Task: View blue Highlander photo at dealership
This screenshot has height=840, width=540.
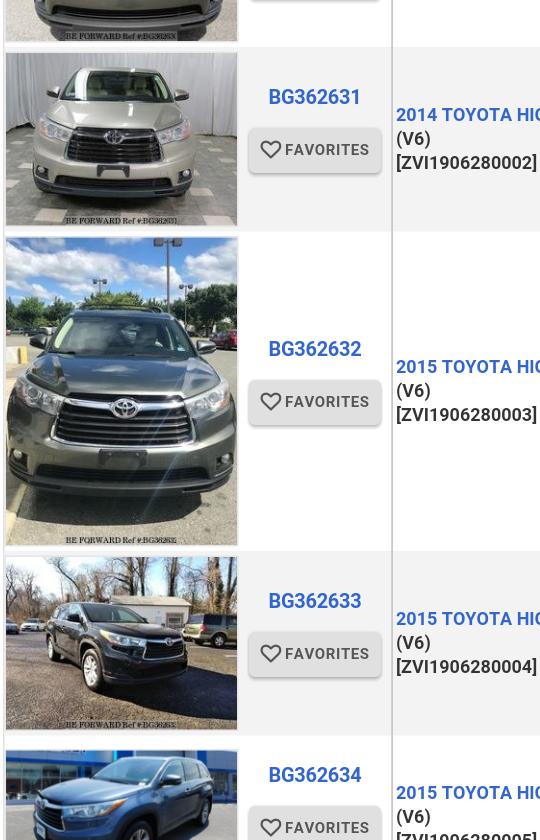Action: (122, 795)
